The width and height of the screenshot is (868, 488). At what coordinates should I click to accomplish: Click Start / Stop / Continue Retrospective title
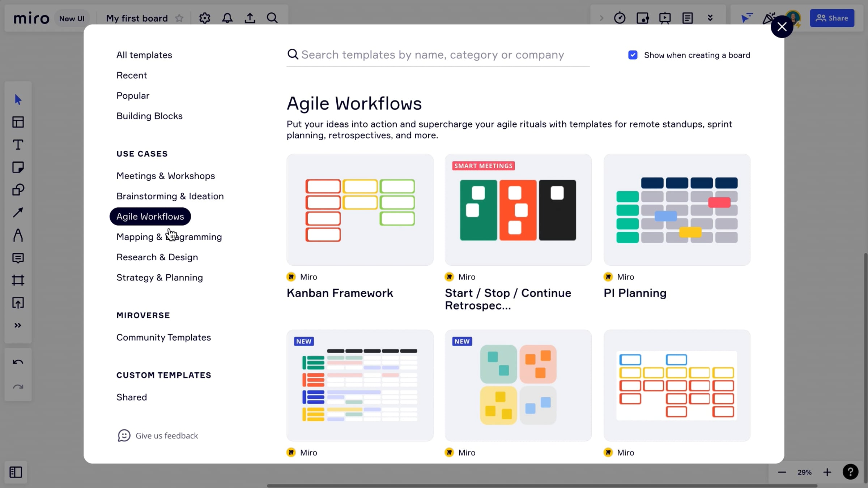(508, 299)
